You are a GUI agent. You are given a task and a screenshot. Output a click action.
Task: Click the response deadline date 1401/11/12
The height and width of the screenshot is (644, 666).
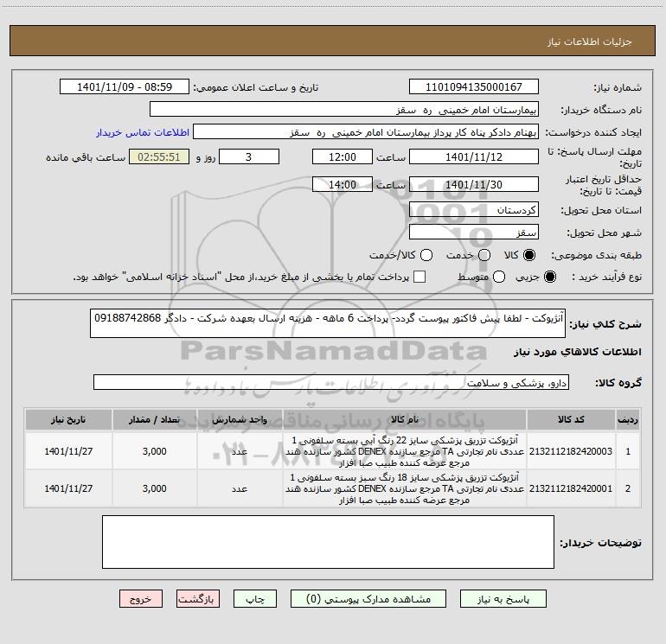point(474,156)
